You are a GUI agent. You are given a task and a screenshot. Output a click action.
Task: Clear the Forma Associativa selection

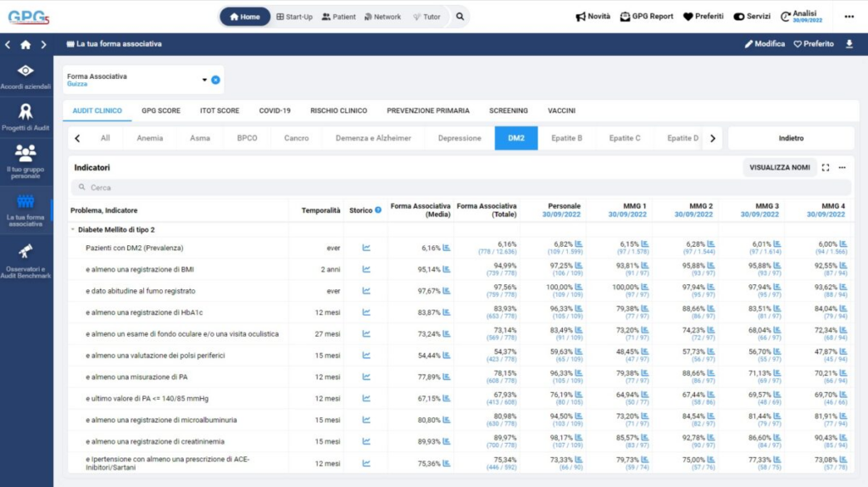pyautogui.click(x=215, y=81)
